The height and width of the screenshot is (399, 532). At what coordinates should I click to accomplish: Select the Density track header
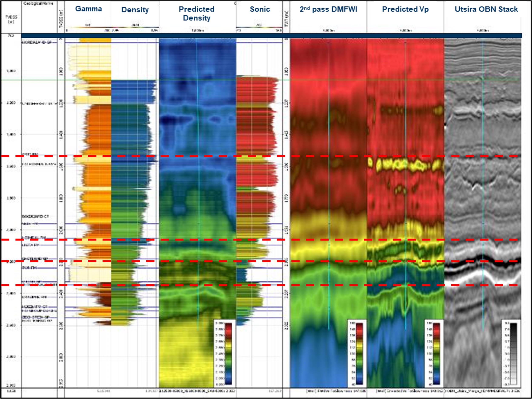click(x=135, y=10)
